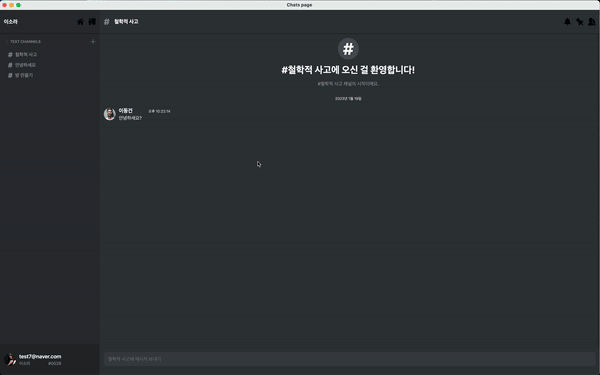Viewport: 600px width, 375px height.
Task: Open notifications with the bell icon
Action: [x=567, y=22]
